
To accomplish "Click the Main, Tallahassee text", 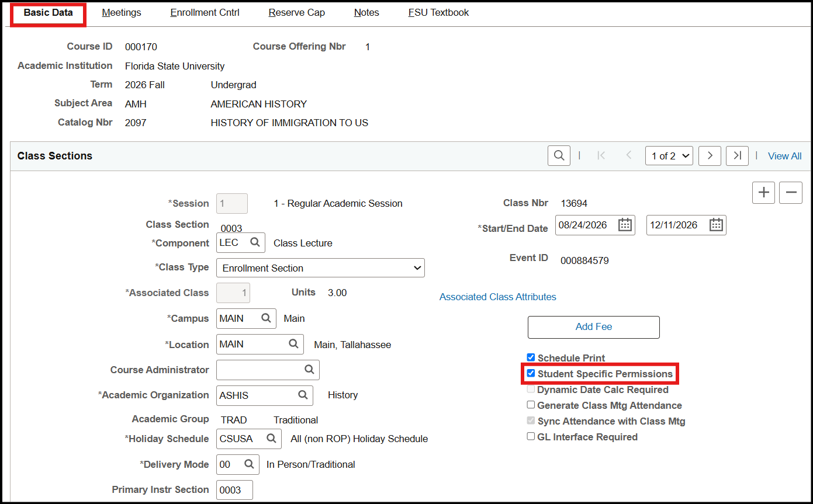I will [352, 345].
